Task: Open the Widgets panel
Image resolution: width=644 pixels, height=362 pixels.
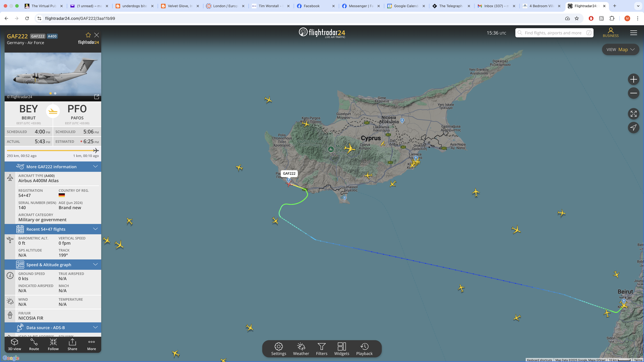Action: 342,349
